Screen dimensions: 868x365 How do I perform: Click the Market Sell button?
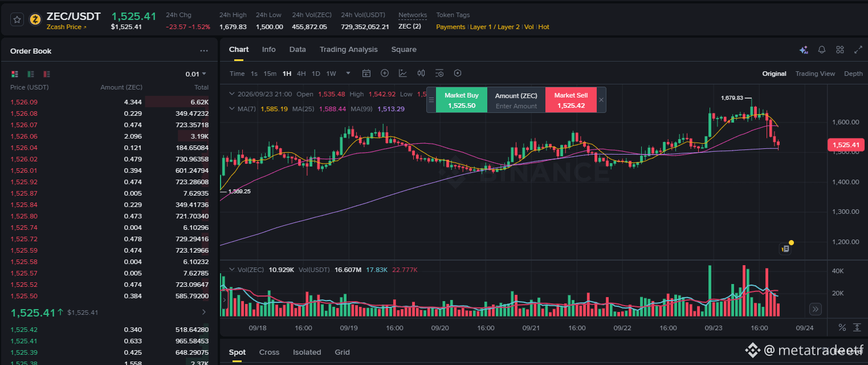(571, 100)
